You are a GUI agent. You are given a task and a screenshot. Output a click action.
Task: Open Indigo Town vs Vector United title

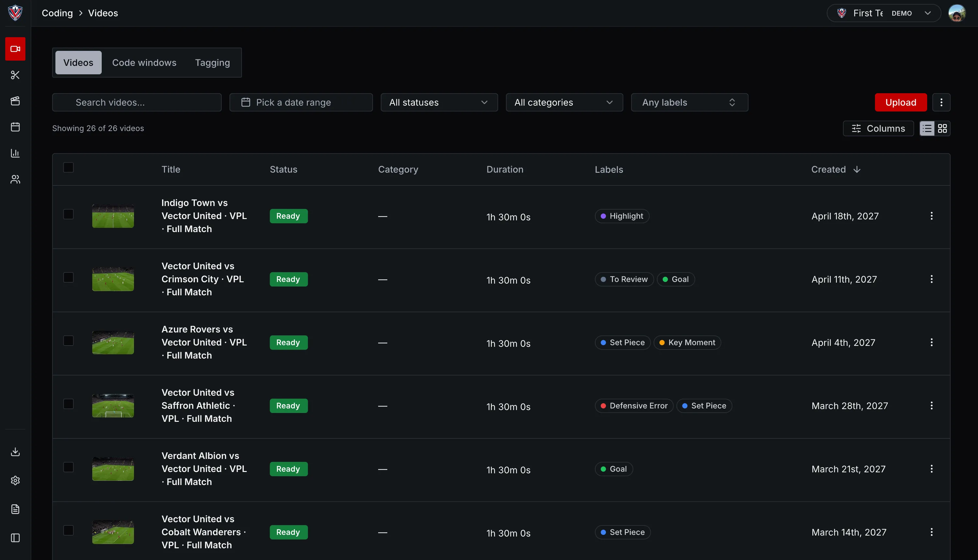[204, 216]
